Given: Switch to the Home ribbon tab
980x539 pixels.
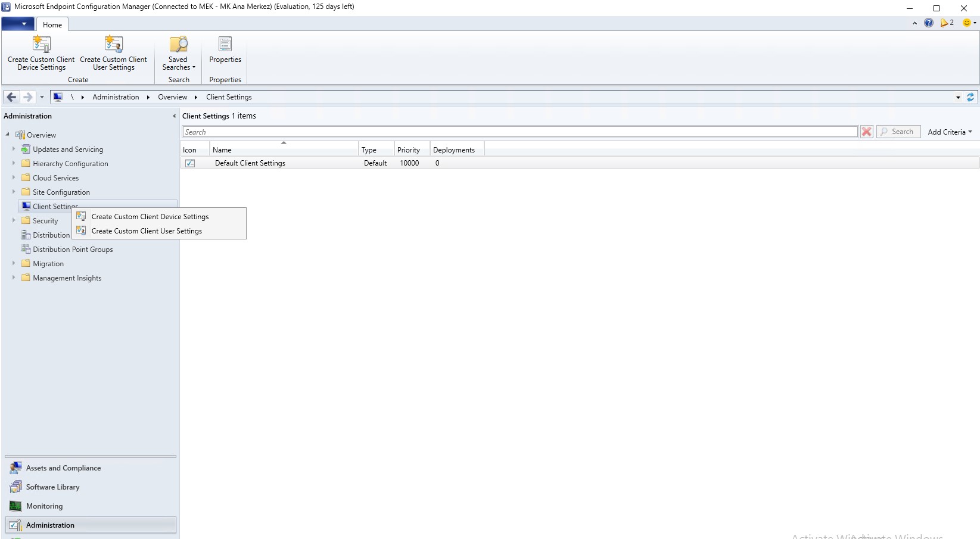Looking at the screenshot, I should (52, 24).
